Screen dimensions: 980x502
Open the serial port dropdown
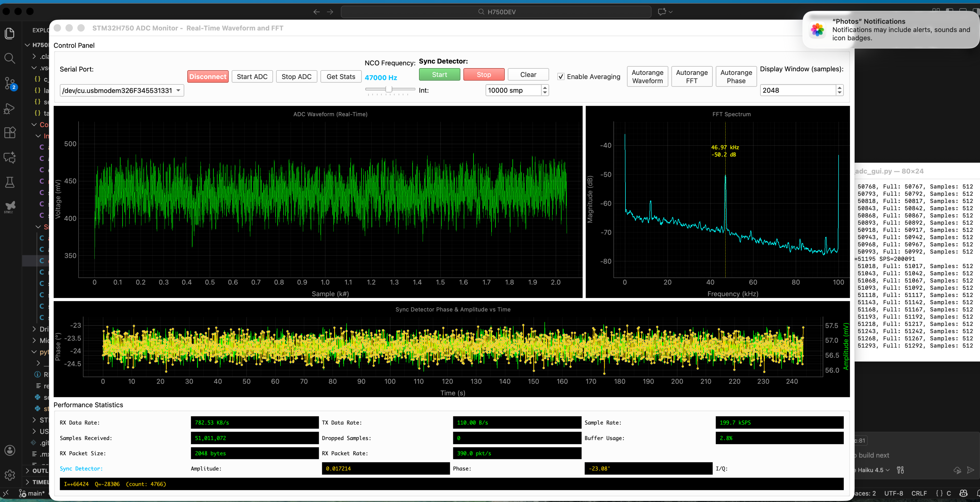(x=122, y=91)
